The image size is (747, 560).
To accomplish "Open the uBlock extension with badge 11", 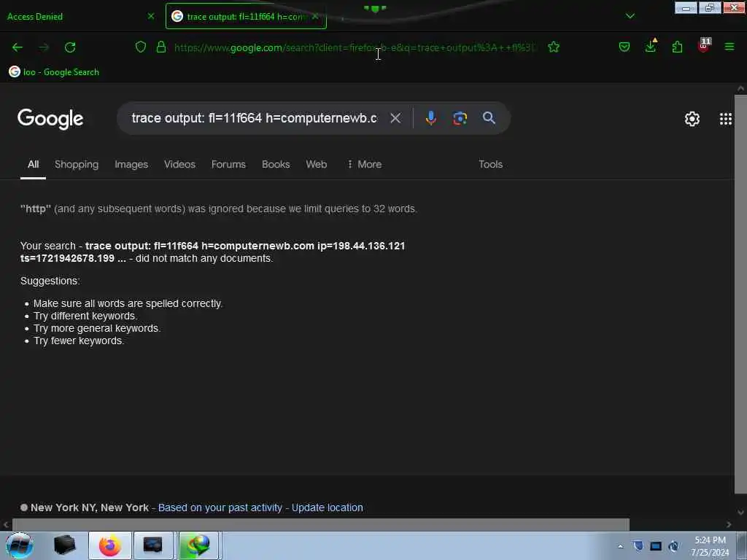I will point(704,45).
